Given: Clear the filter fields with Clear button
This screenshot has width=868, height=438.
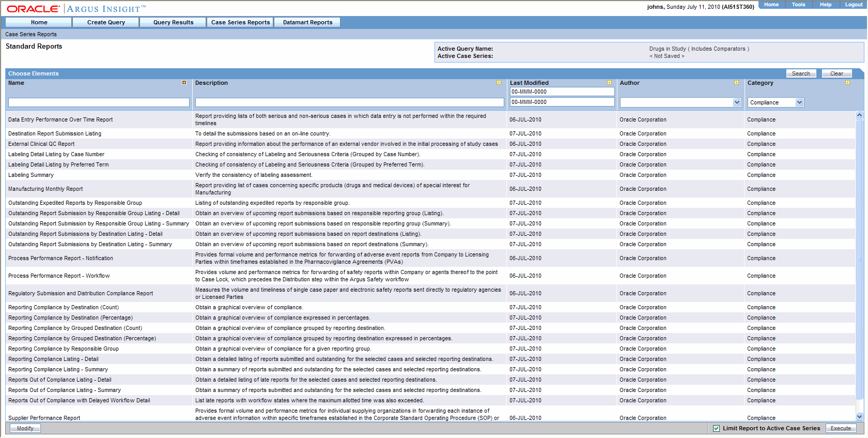Looking at the screenshot, I should click(x=837, y=73).
